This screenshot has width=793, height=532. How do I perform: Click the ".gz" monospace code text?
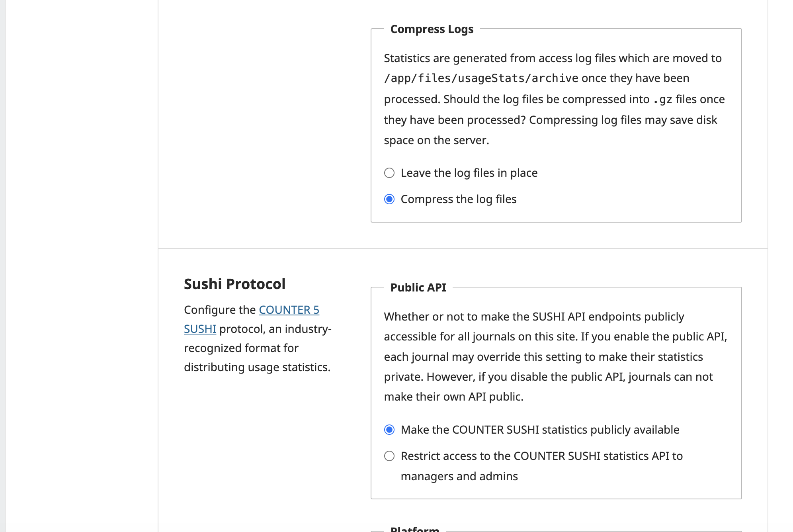click(x=662, y=99)
